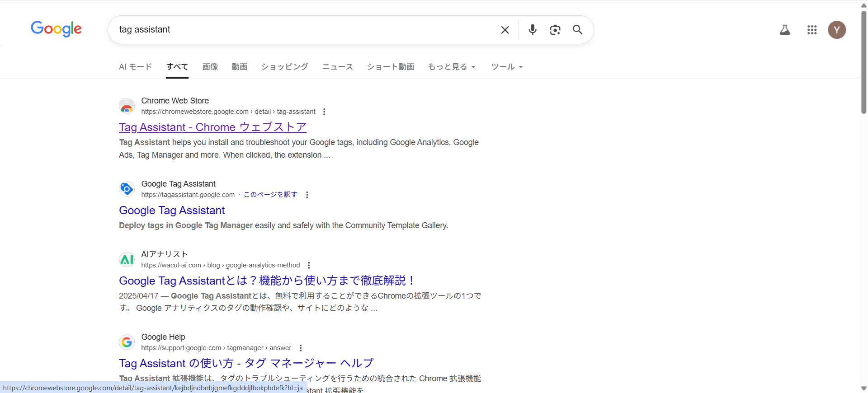This screenshot has height=393, width=868.
Task: Open options menu for Chrome Web Store result
Action: tap(324, 112)
